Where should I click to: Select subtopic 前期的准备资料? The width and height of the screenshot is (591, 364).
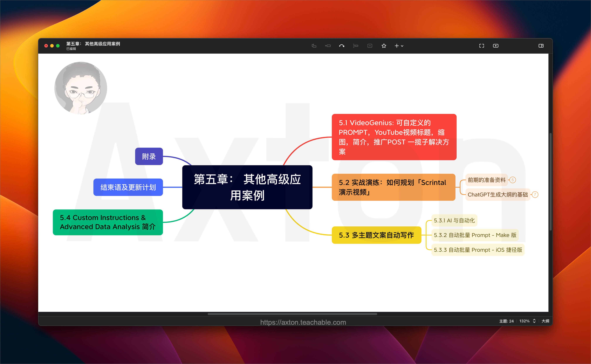[487, 180]
